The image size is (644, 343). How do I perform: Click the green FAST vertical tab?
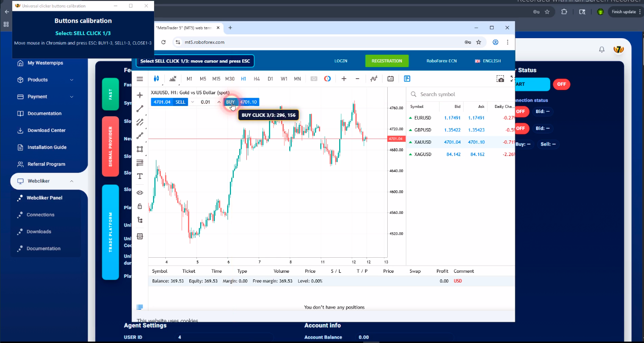(x=110, y=94)
